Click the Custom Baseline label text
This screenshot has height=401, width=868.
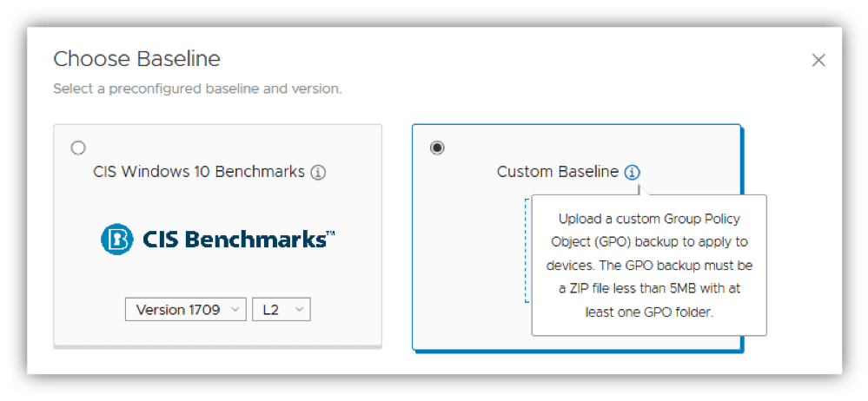tap(557, 172)
